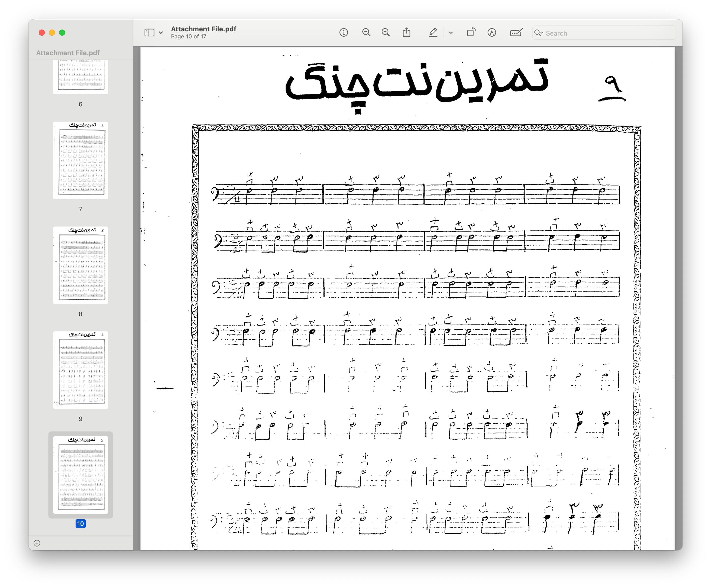Image resolution: width=711 pixels, height=588 pixels.
Task: Zoom in on the PDF page
Action: pyautogui.click(x=386, y=33)
